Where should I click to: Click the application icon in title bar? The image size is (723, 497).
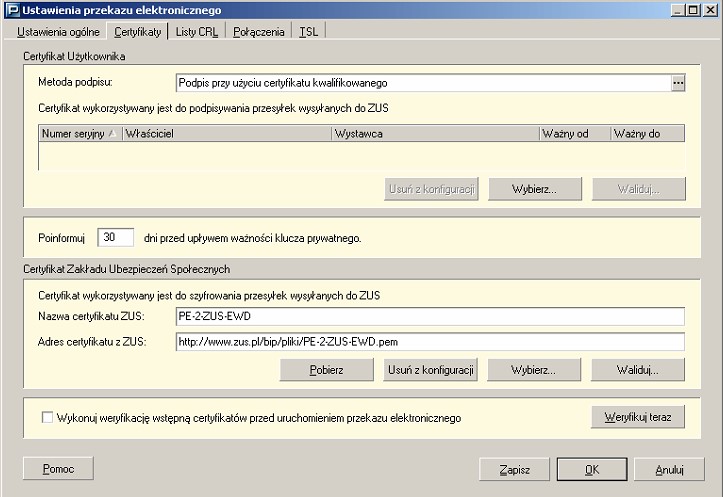[13, 10]
